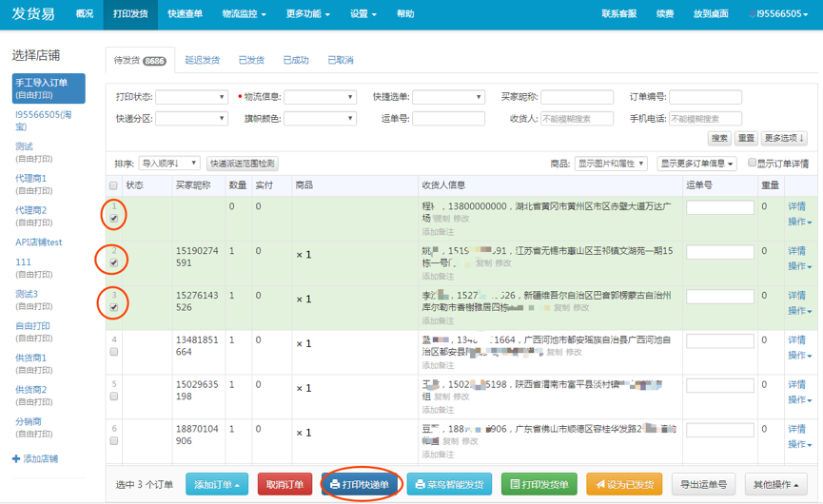Screen dimensions: 823x504
Task: Uncheck the checkbox for order row 1
Action: [114, 218]
